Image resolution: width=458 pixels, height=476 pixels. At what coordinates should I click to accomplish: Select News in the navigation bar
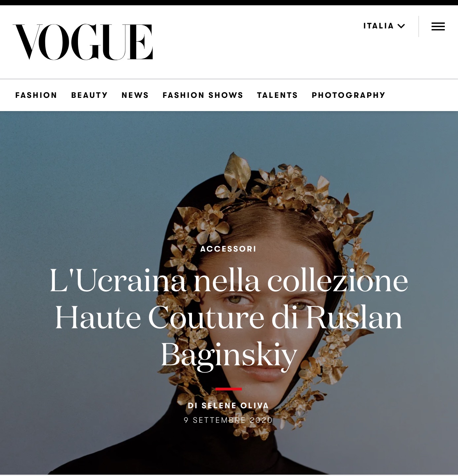click(x=135, y=95)
